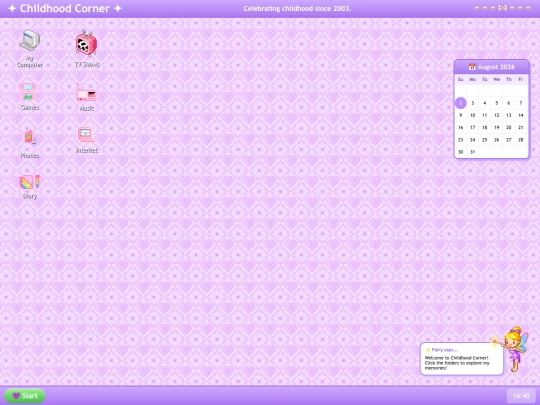Open the Start menu button

tap(24, 396)
